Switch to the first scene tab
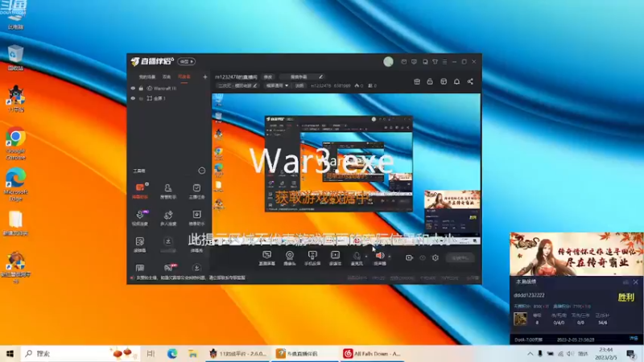 pyautogui.click(x=147, y=76)
